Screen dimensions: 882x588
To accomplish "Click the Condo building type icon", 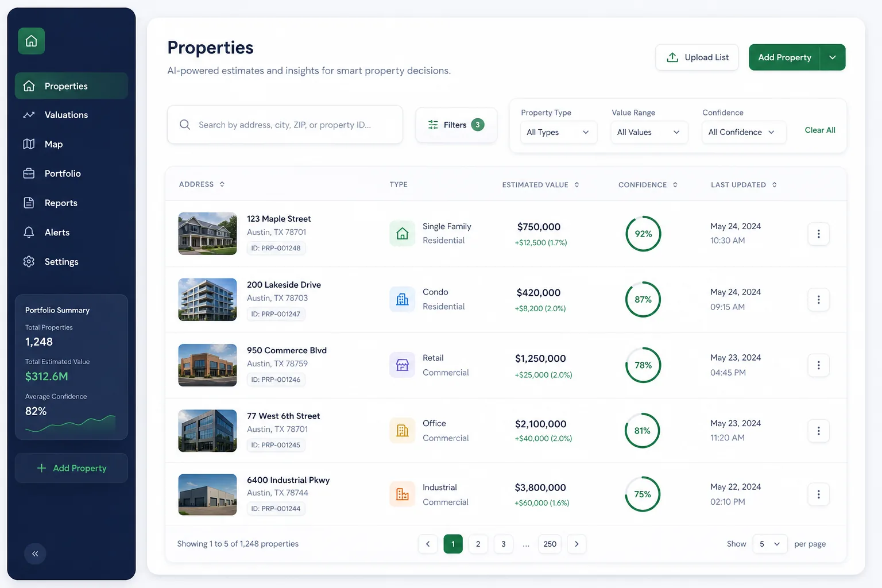I will [x=403, y=299].
